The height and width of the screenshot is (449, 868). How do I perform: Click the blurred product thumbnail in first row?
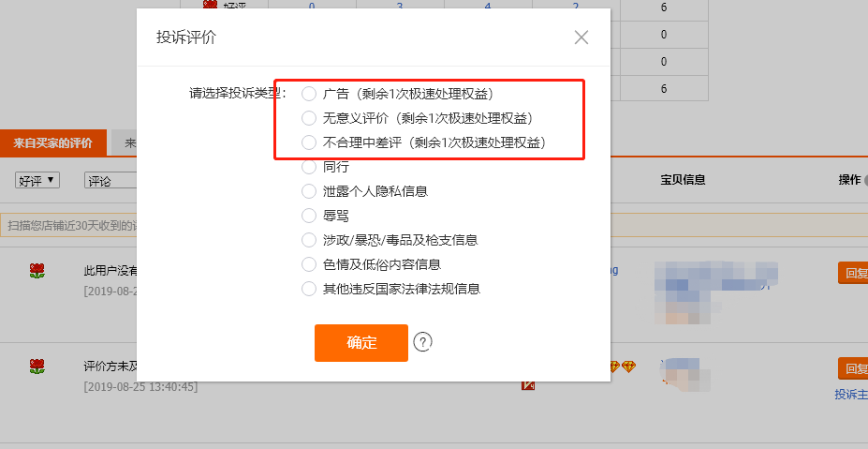tap(715, 292)
